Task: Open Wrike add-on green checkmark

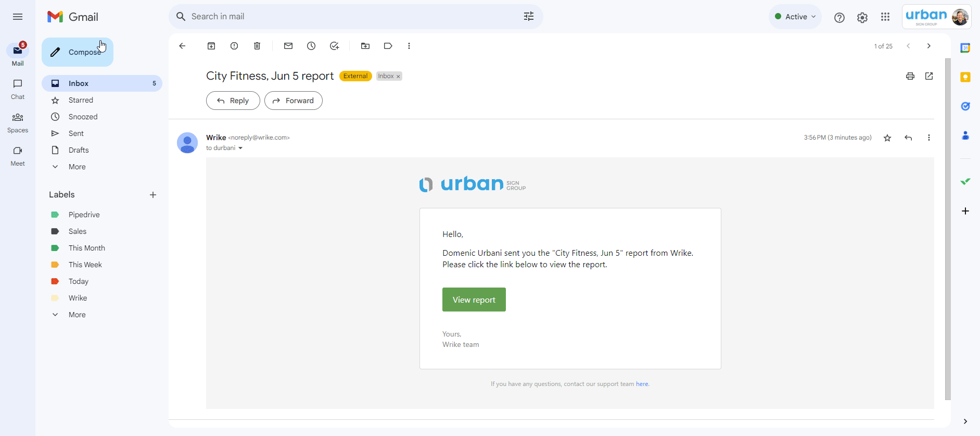Action: (965, 181)
